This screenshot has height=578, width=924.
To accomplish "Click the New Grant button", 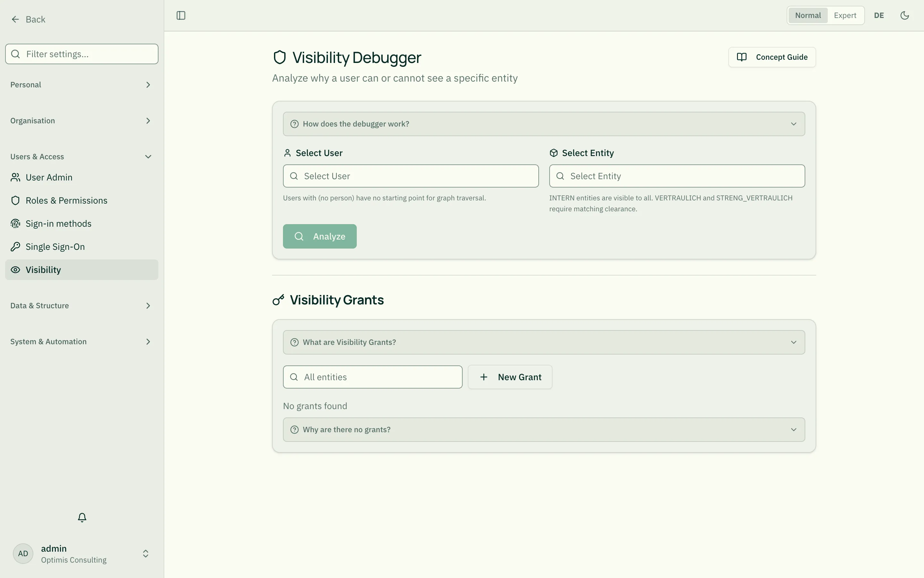I will click(x=510, y=377).
